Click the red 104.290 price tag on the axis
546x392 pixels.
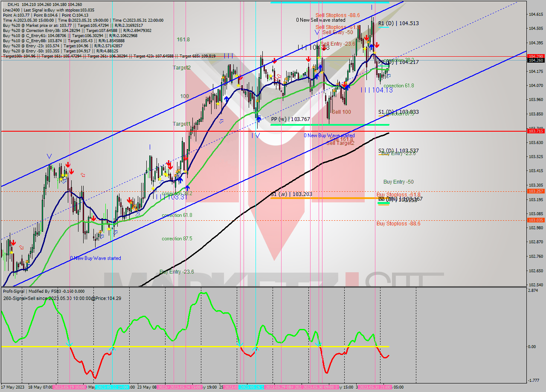(x=536, y=56)
